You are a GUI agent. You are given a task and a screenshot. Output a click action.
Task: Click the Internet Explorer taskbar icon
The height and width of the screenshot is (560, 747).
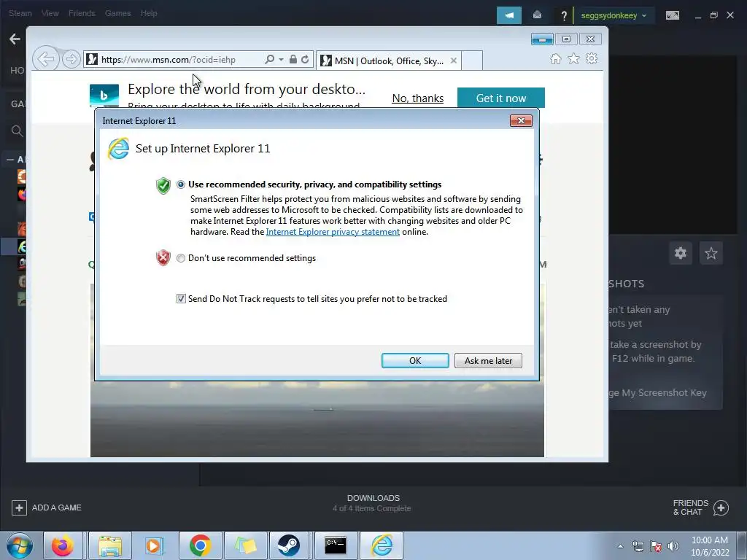(x=382, y=545)
